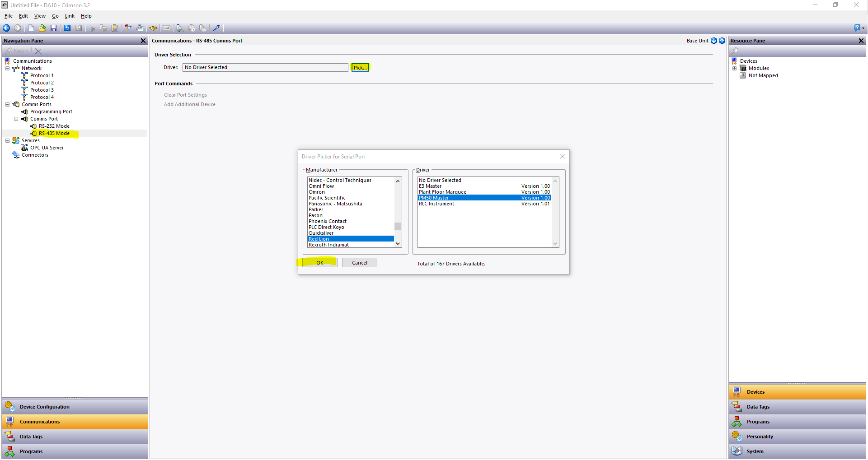Click the lightning bolt download icon
This screenshot has height=460, width=868.
(x=216, y=28)
